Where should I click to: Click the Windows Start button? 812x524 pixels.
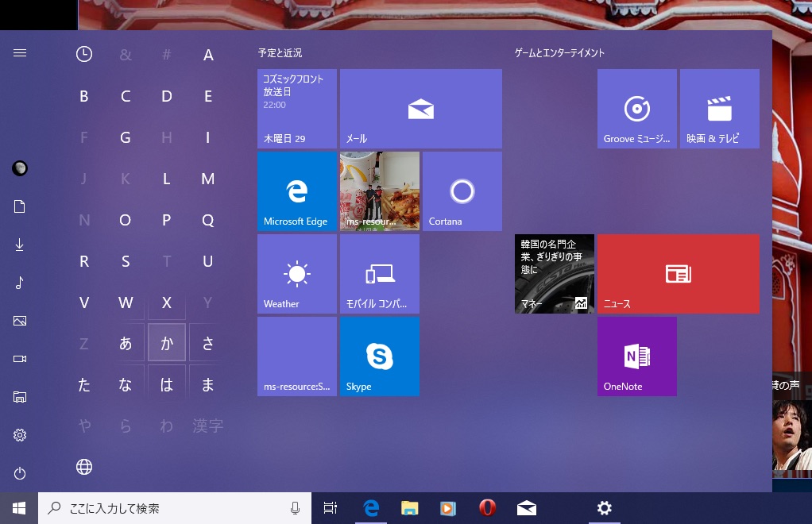point(18,508)
